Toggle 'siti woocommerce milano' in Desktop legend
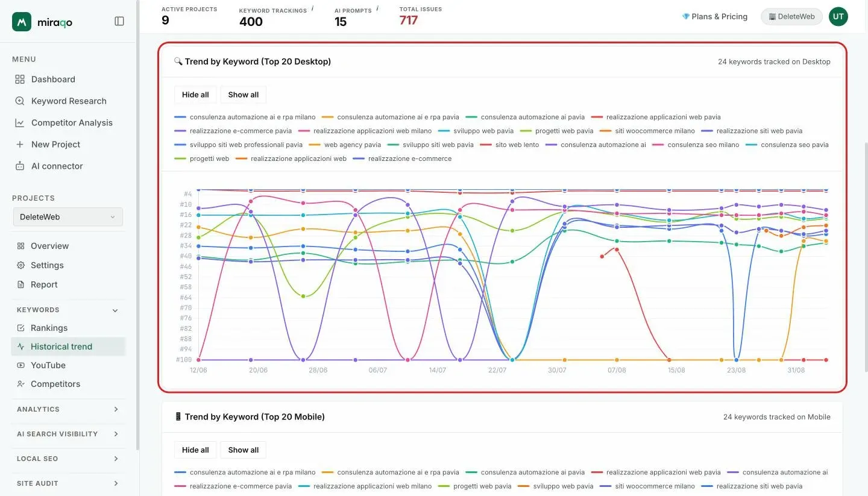This screenshot has height=496, width=868. 647,131
